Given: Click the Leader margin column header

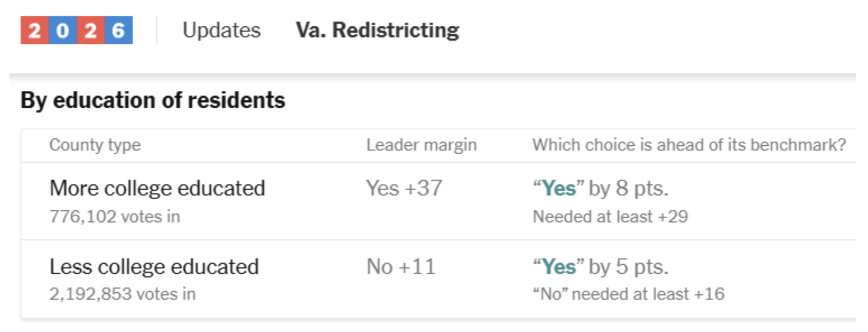Looking at the screenshot, I should 421,145.
